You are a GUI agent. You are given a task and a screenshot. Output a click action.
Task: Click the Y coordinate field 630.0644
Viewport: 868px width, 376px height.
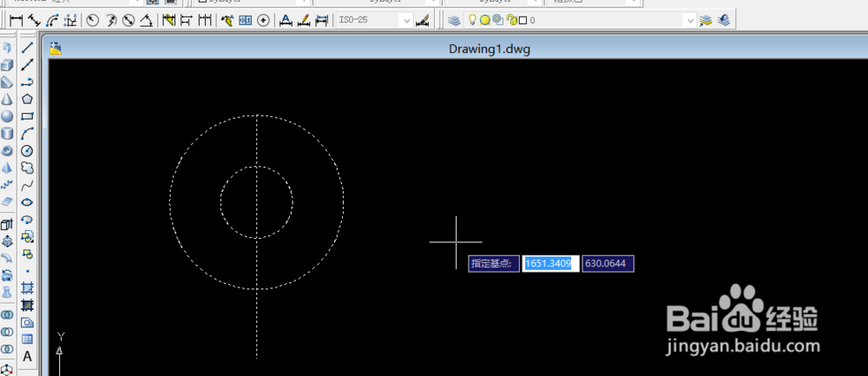pyautogui.click(x=608, y=264)
